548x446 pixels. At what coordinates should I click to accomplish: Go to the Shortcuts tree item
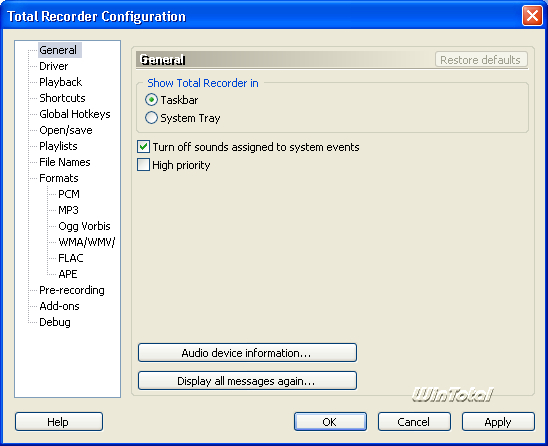[x=62, y=98]
